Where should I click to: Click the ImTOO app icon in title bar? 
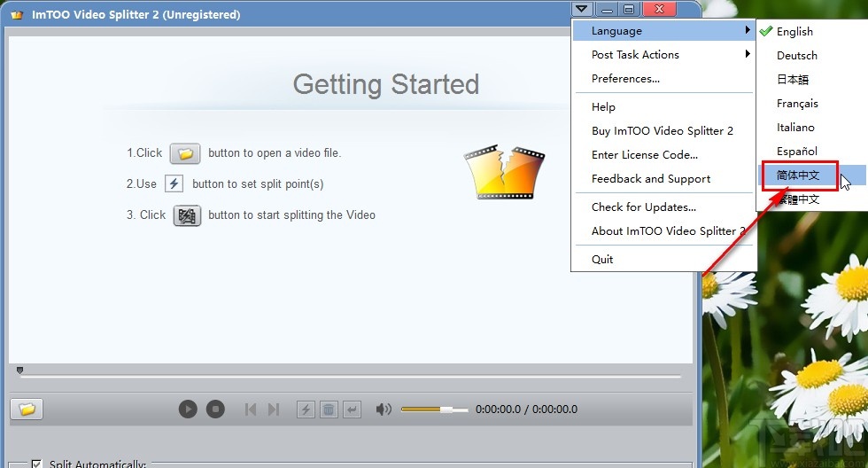tap(17, 15)
